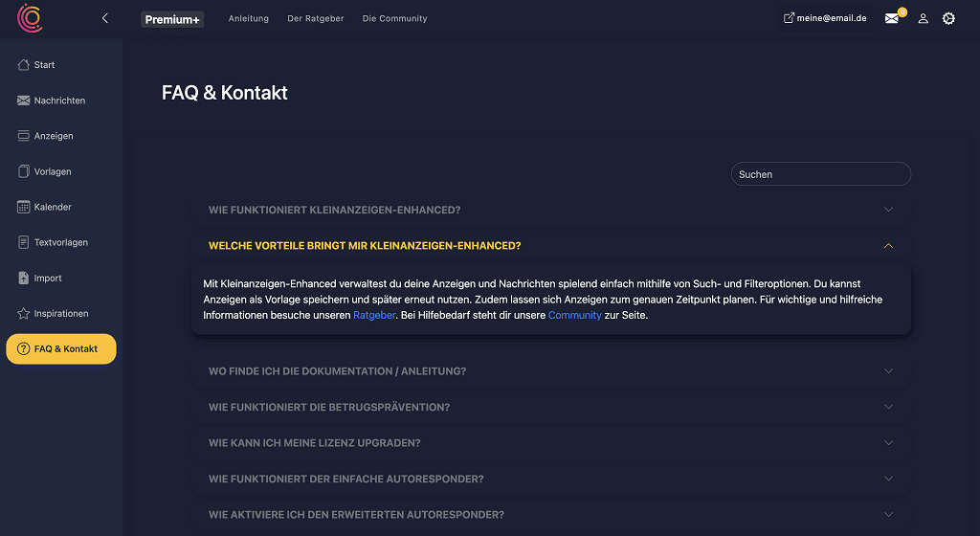This screenshot has height=536, width=980.
Task: Open settings via the gear icon
Action: 948,19
